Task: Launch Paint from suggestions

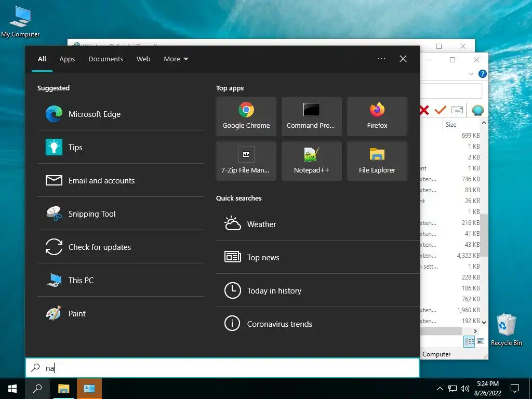Action: [x=121, y=313]
